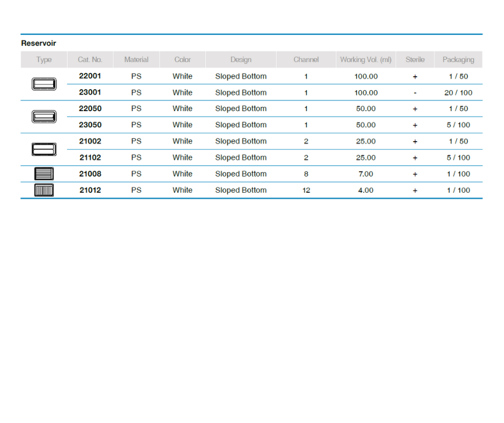Select the 8-channel reservoir icon
504x423 pixels.
click(44, 174)
